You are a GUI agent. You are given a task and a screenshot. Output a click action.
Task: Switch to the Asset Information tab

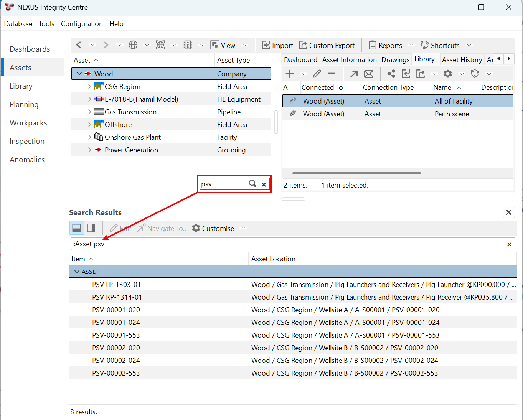(x=349, y=59)
